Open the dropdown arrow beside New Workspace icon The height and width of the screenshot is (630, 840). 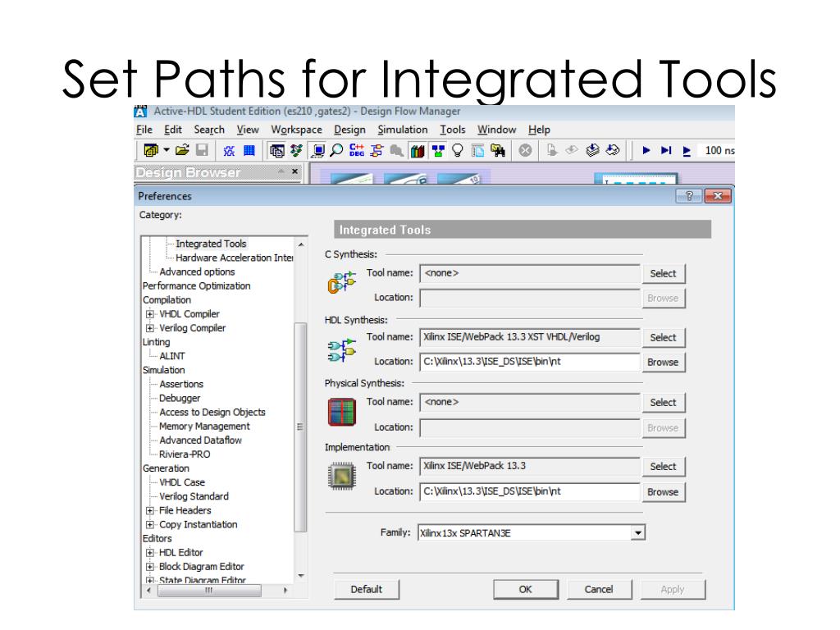click(167, 150)
